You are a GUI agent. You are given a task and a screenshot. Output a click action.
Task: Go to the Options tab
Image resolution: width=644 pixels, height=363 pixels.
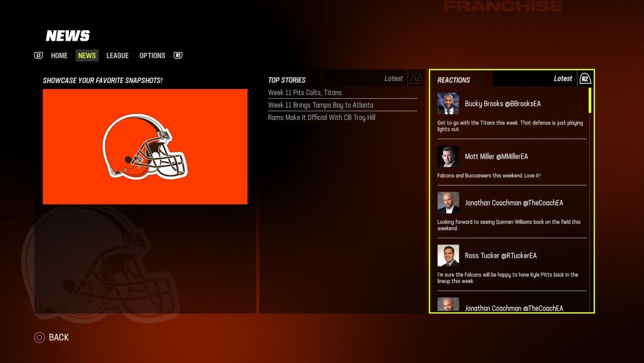pos(152,55)
